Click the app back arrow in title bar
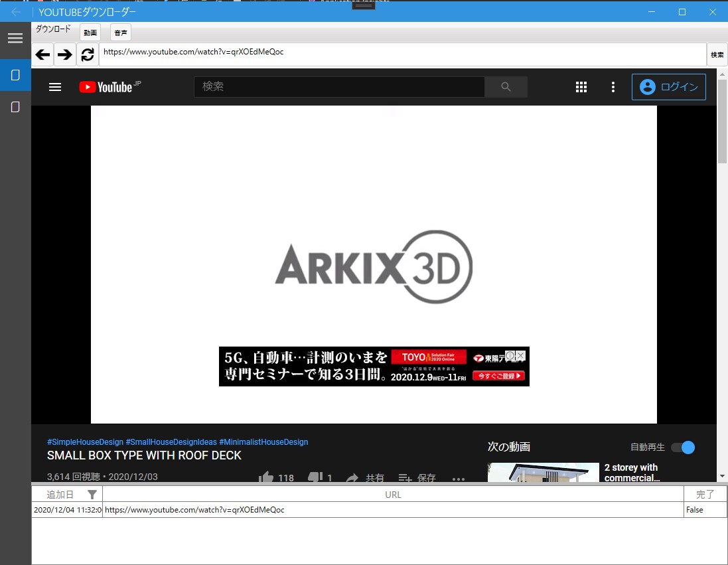The height and width of the screenshot is (565, 728). 16,11
